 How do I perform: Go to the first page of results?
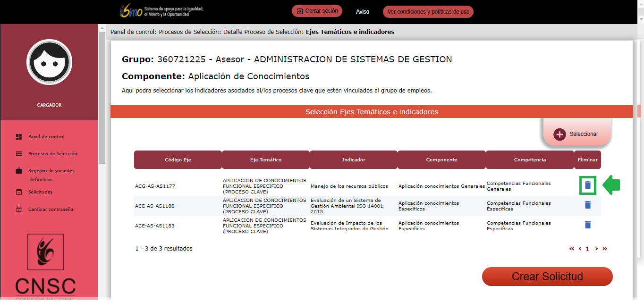(x=572, y=249)
